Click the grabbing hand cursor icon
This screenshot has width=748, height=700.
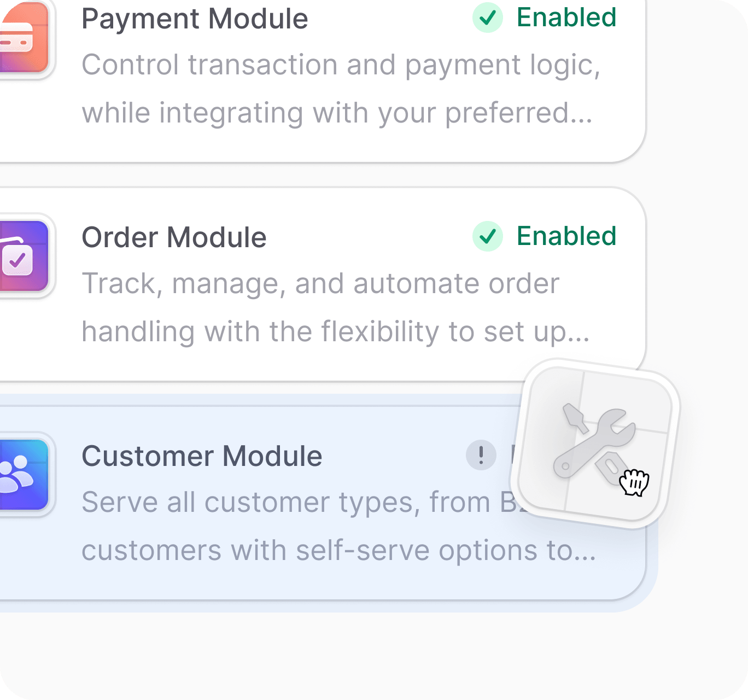pos(634,483)
